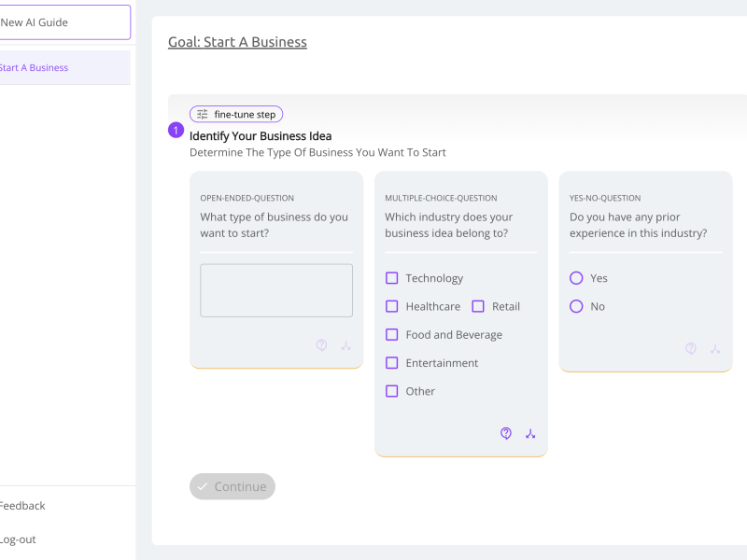Mark the Other industry checkbox
This screenshot has height=560, width=747.
[x=391, y=391]
